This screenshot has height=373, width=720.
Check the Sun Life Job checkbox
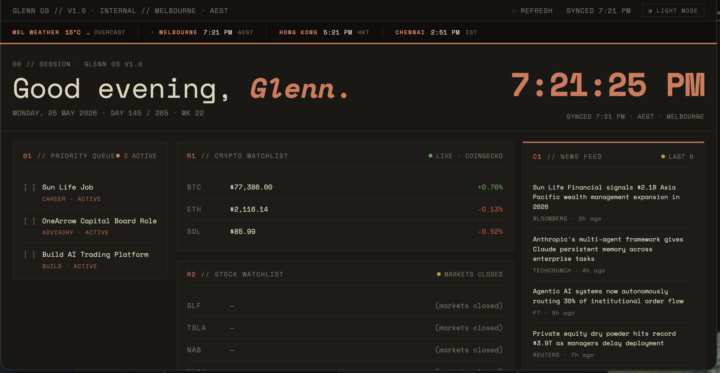29,187
